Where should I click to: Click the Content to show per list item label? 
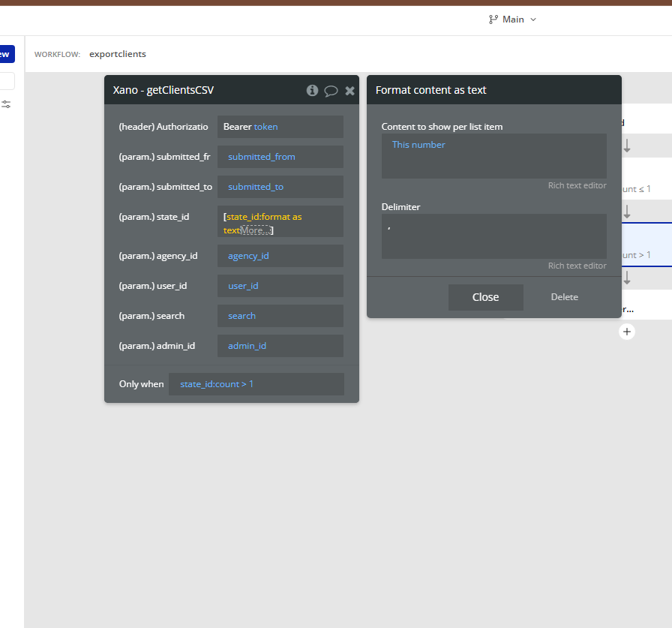tap(442, 127)
